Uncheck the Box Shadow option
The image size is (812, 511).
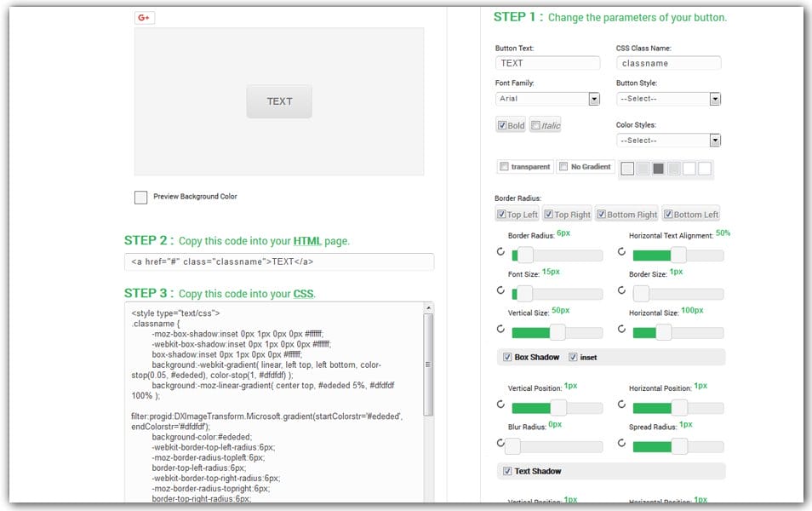[508, 357]
